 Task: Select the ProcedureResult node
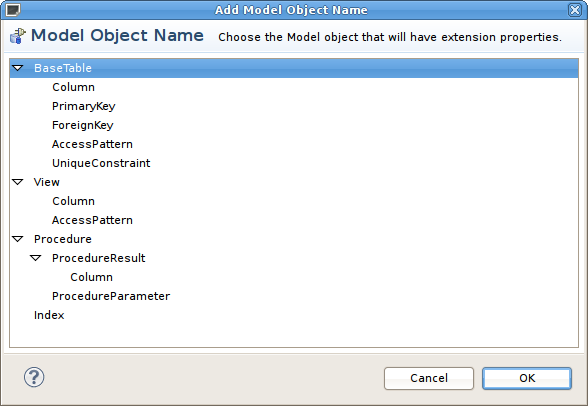99,258
